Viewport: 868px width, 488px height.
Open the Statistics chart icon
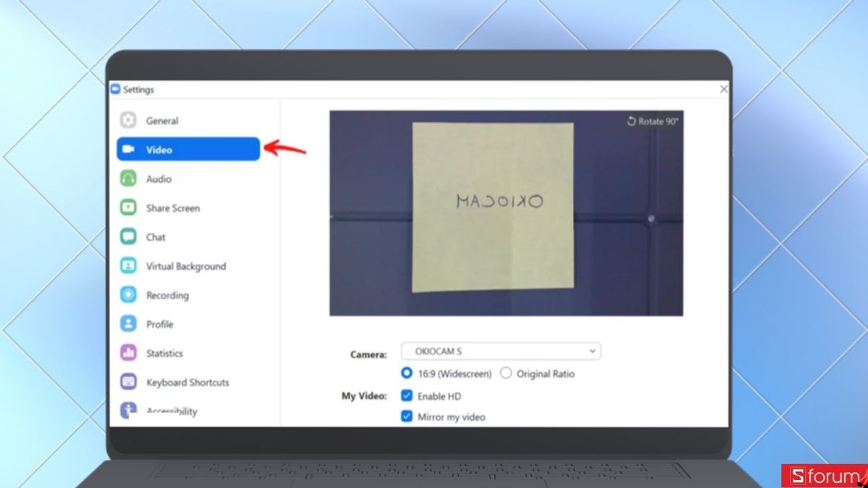tap(128, 353)
